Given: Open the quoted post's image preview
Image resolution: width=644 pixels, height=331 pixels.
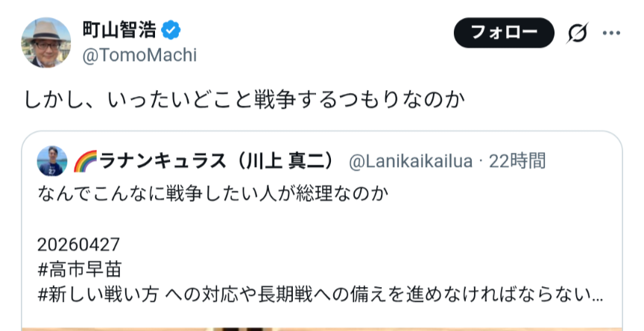Looking at the screenshot, I should pos(321,327).
